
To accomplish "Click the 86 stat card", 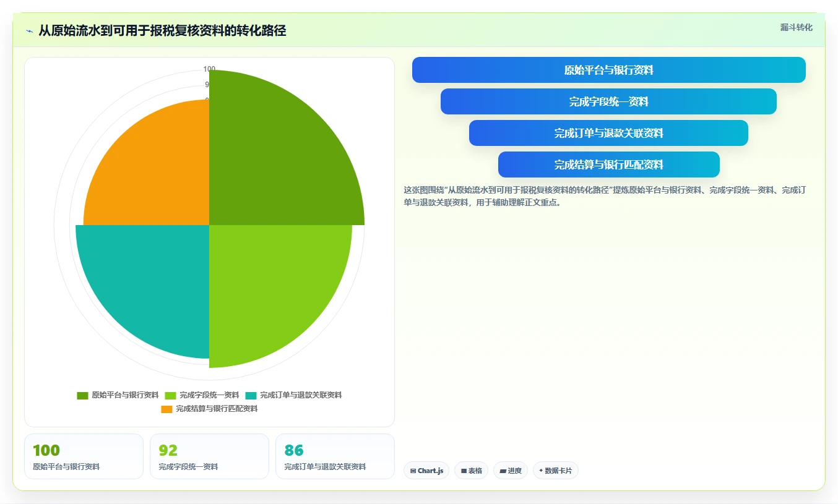I will (x=335, y=456).
